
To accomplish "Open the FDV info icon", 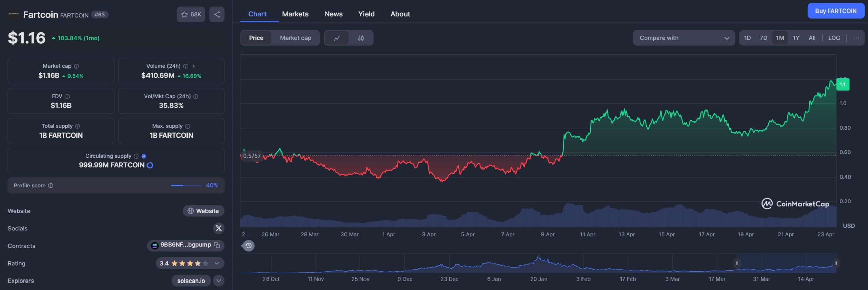I will point(67,96).
